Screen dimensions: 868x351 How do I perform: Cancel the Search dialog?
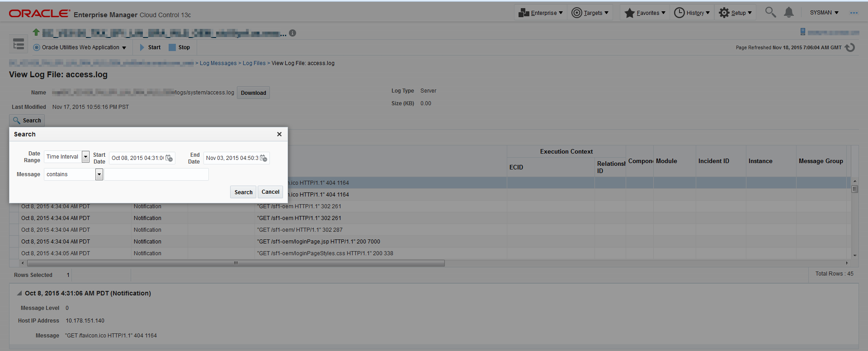coord(270,192)
